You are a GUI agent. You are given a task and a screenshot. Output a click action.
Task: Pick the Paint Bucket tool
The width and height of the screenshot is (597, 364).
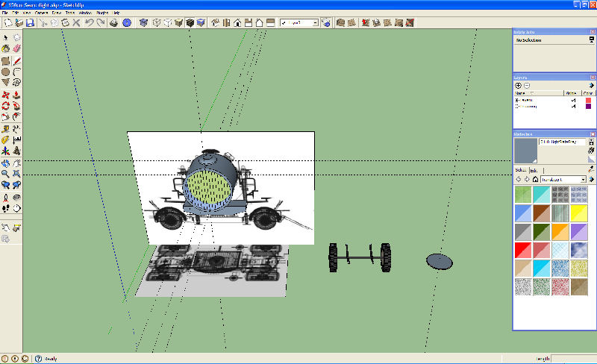[6, 48]
